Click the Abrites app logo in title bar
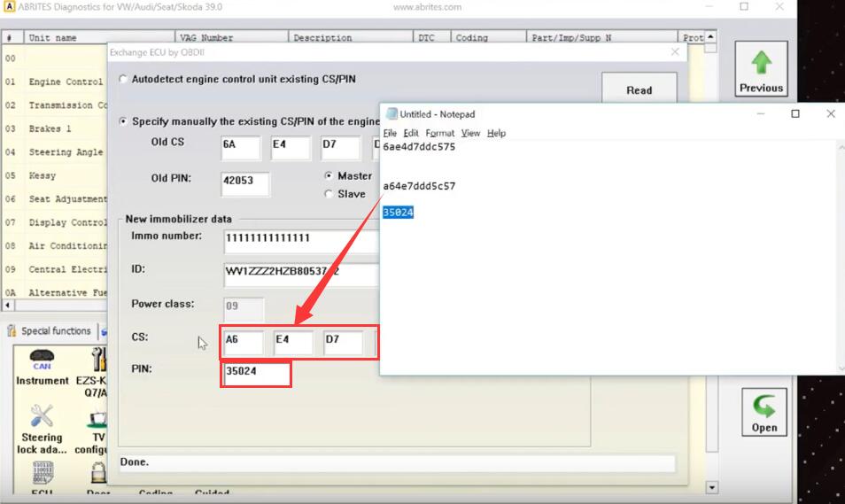This screenshot has width=845, height=504. (x=9, y=7)
